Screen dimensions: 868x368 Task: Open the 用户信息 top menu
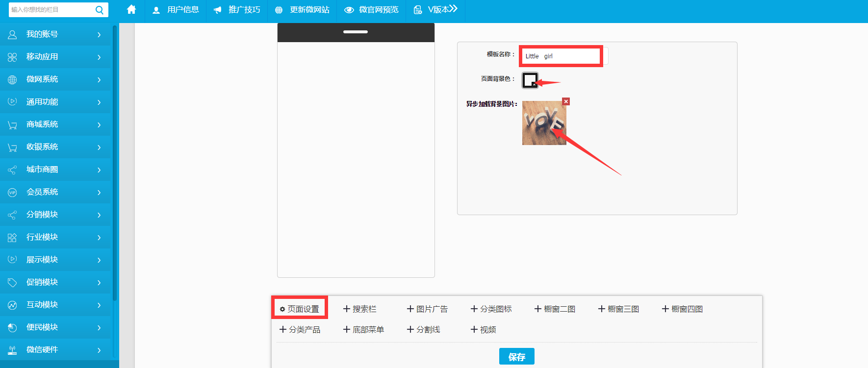[x=176, y=10]
